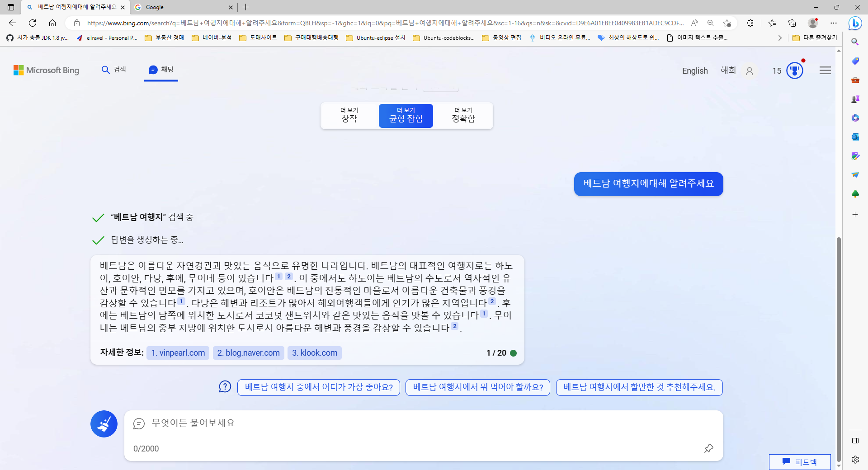Reload the page with refresh icon

(x=33, y=23)
